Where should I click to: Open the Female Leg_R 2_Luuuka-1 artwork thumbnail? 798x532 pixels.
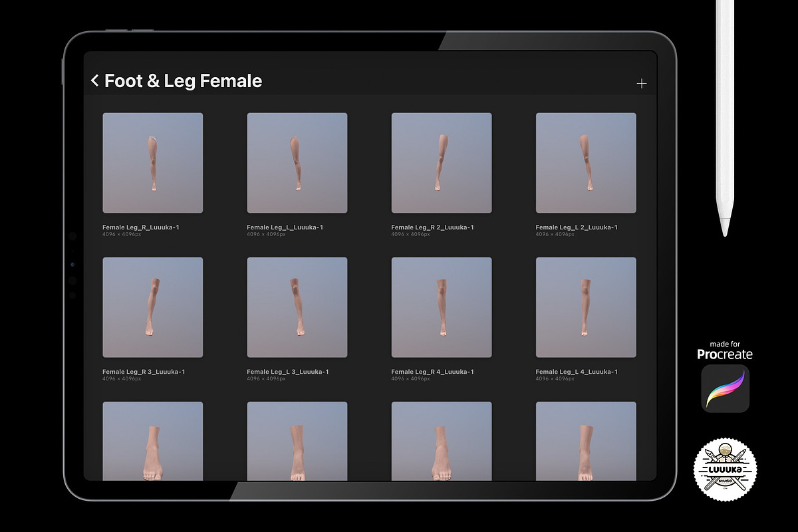pyautogui.click(x=442, y=163)
